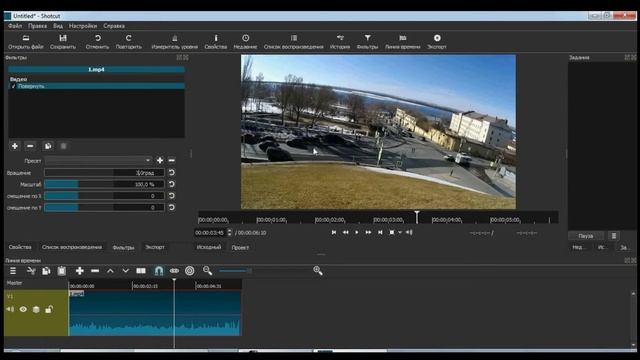Play the video in the player
640x360 pixels.
click(356, 232)
